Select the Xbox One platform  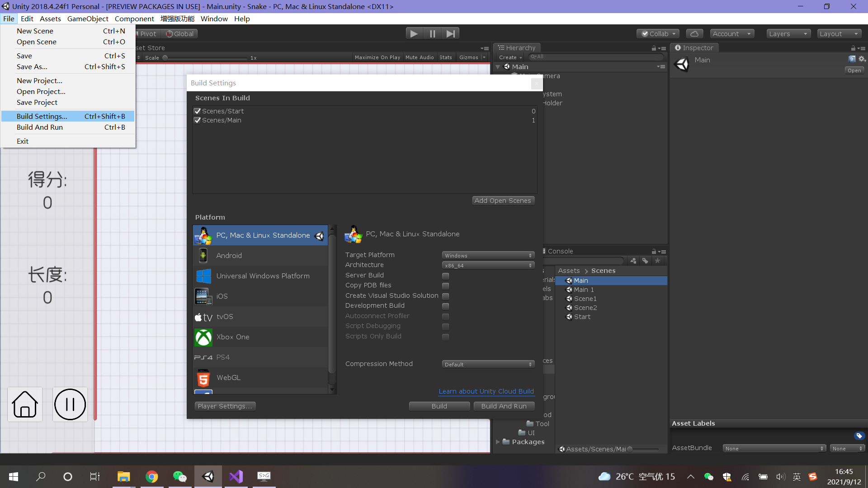(x=260, y=337)
